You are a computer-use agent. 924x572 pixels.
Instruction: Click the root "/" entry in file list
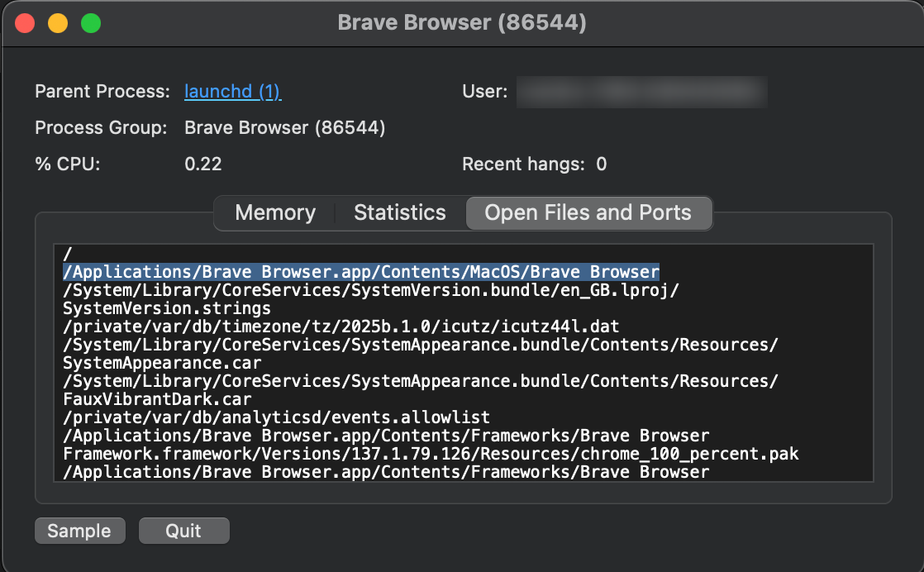(68, 254)
